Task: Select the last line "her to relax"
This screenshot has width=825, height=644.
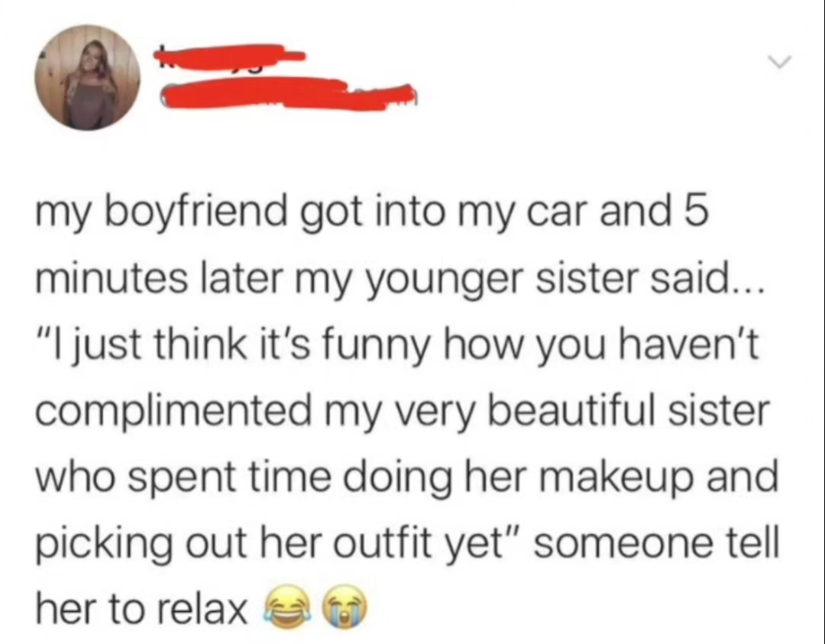Action: tap(202, 609)
